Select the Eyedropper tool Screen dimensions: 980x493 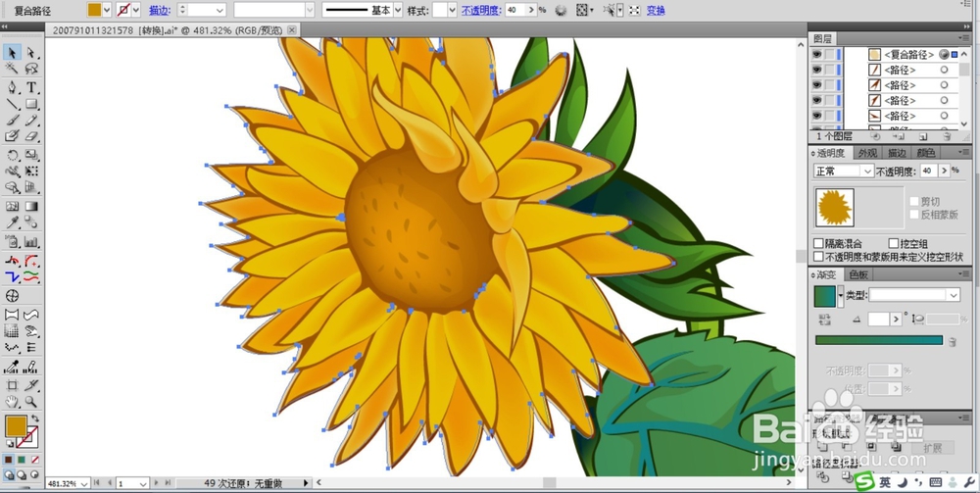[x=12, y=222]
